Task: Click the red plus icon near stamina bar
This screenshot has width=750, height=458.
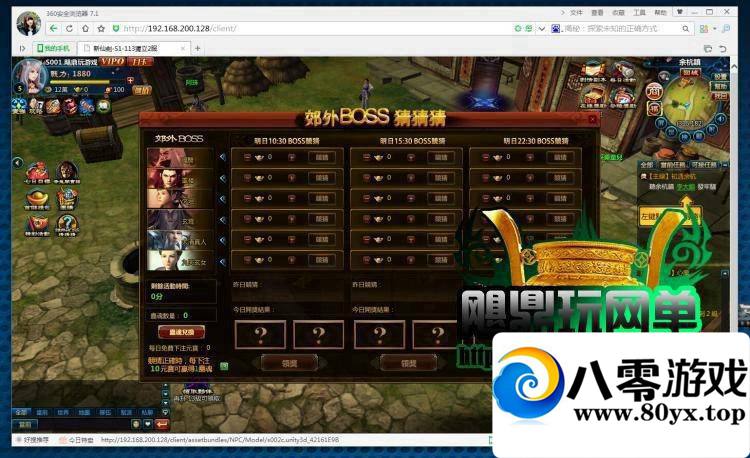Action: (x=130, y=80)
